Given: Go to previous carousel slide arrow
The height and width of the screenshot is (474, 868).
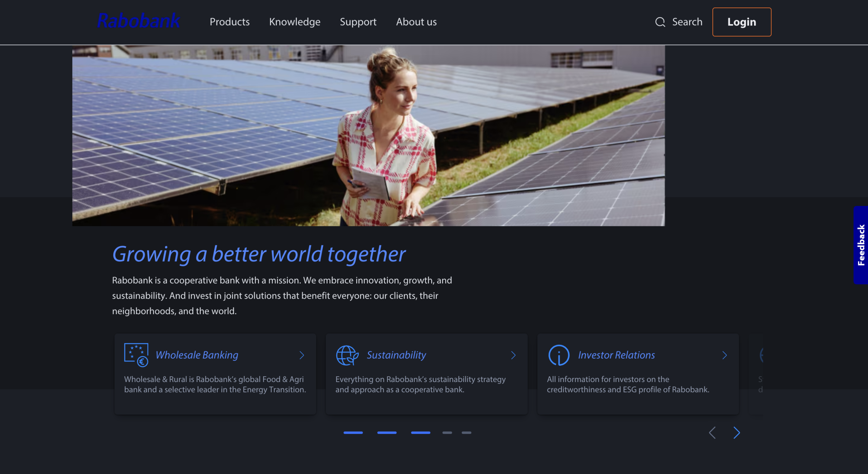Looking at the screenshot, I should pyautogui.click(x=712, y=433).
